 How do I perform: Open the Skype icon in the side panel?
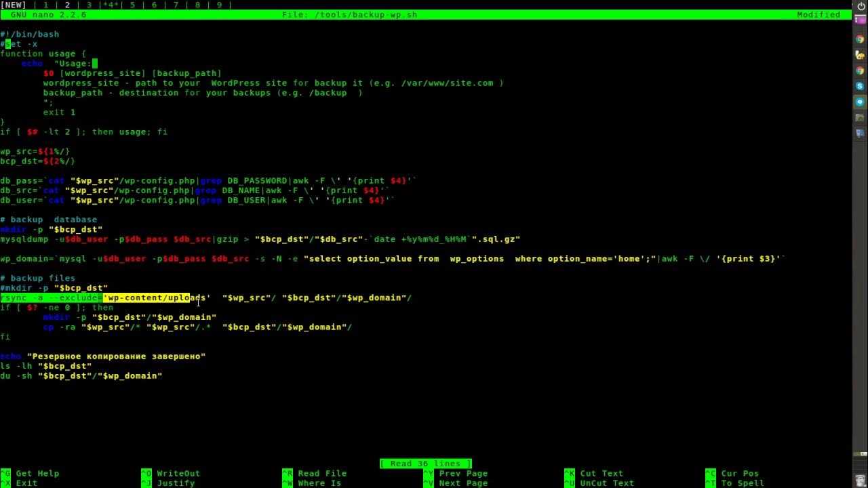pos(860,86)
